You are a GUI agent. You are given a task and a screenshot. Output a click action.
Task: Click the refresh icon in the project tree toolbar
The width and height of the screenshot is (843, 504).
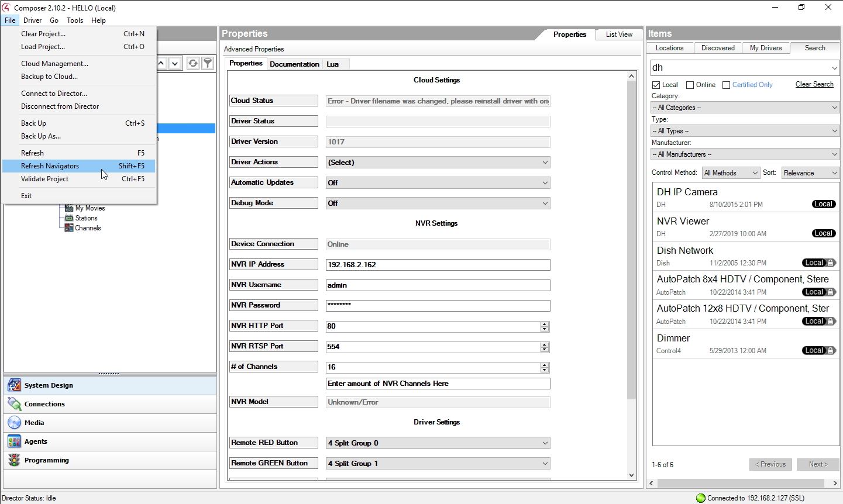click(x=192, y=63)
